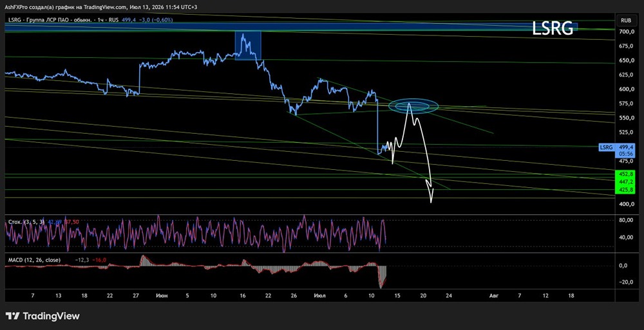
Task: Click the large LSRG title text
Action: point(552,28)
